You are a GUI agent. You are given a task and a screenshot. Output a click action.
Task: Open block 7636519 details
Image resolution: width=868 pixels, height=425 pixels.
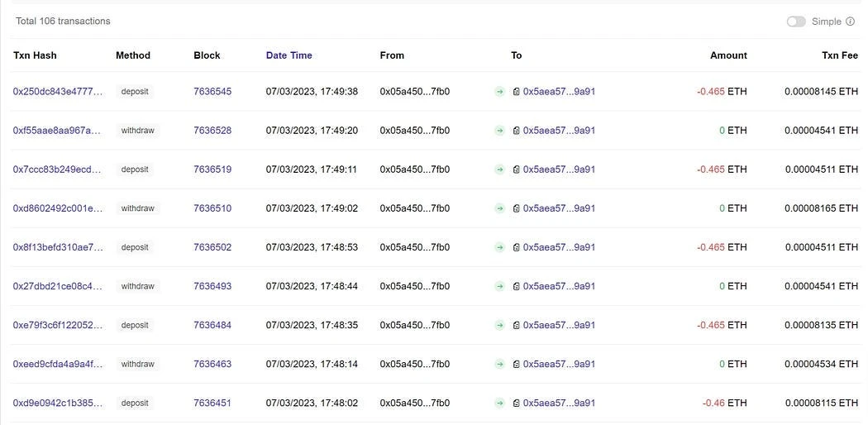pos(212,170)
